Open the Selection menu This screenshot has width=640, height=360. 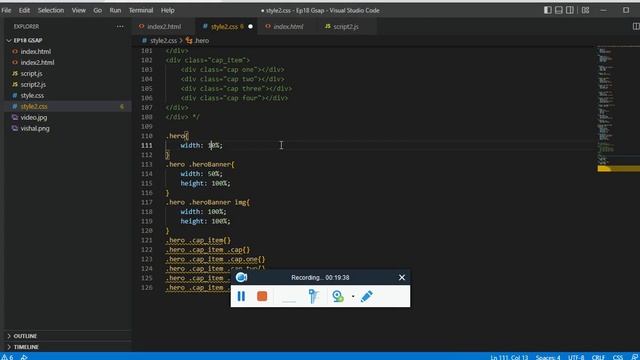click(x=51, y=10)
